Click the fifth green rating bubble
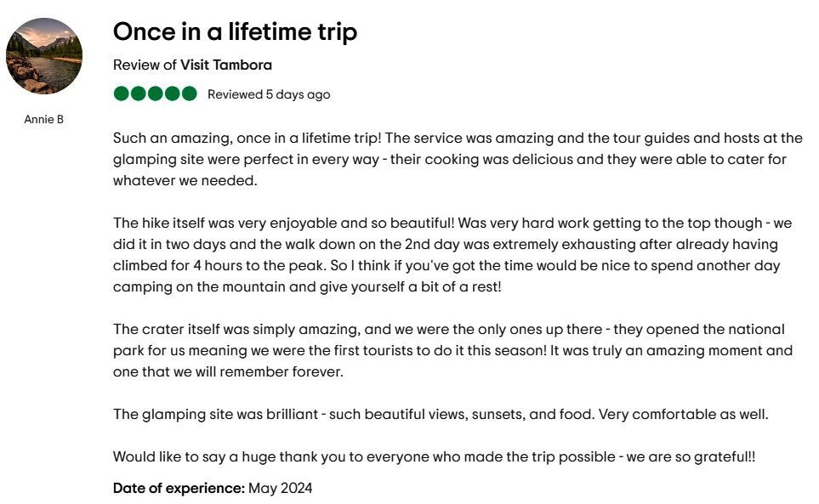 (189, 93)
